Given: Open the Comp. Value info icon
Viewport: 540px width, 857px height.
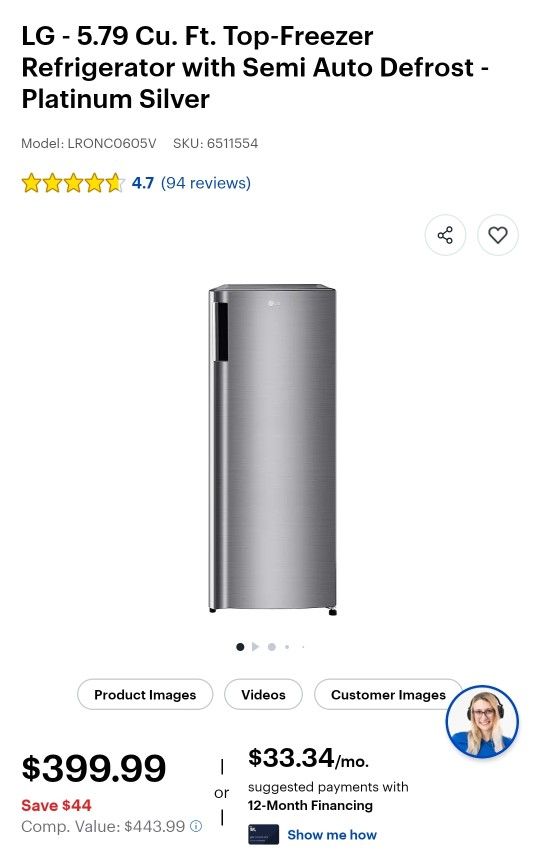Looking at the screenshot, I should (x=196, y=826).
